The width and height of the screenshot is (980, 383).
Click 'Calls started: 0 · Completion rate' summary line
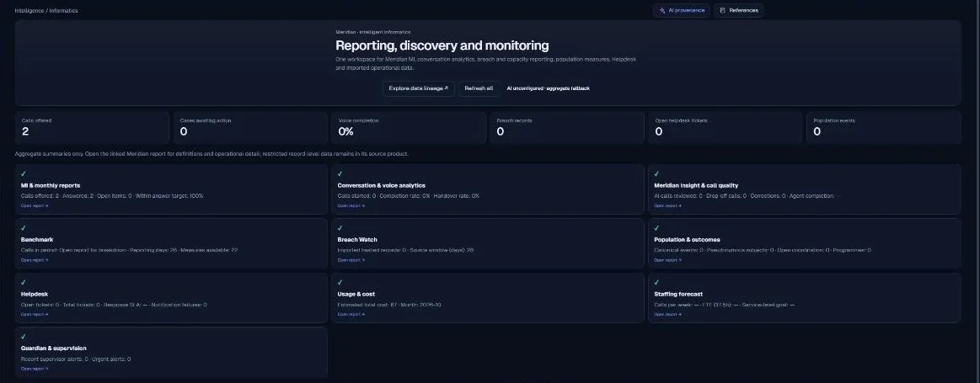point(408,195)
